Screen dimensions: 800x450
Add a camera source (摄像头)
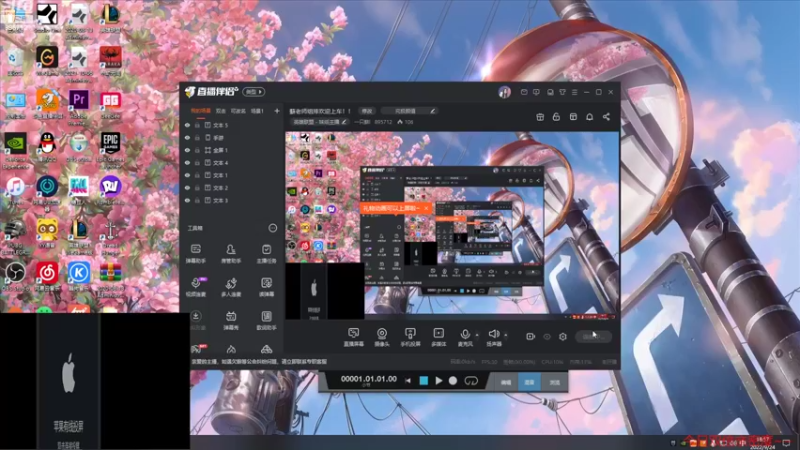click(x=382, y=337)
